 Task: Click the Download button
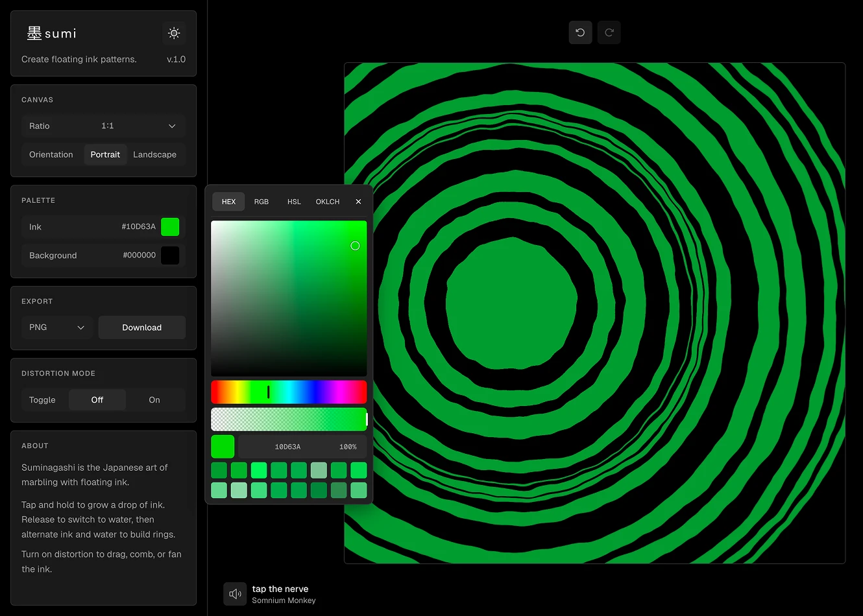tap(142, 327)
